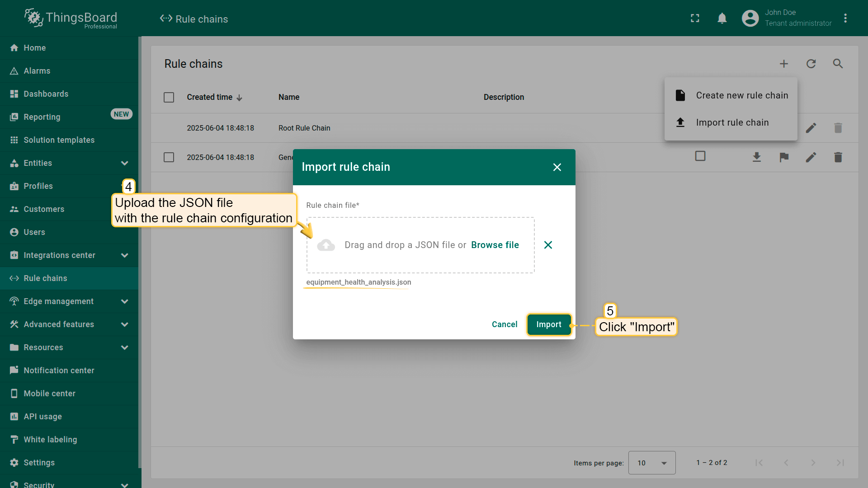Click the Browse file link
The width and height of the screenshot is (868, 488).
pyautogui.click(x=495, y=245)
